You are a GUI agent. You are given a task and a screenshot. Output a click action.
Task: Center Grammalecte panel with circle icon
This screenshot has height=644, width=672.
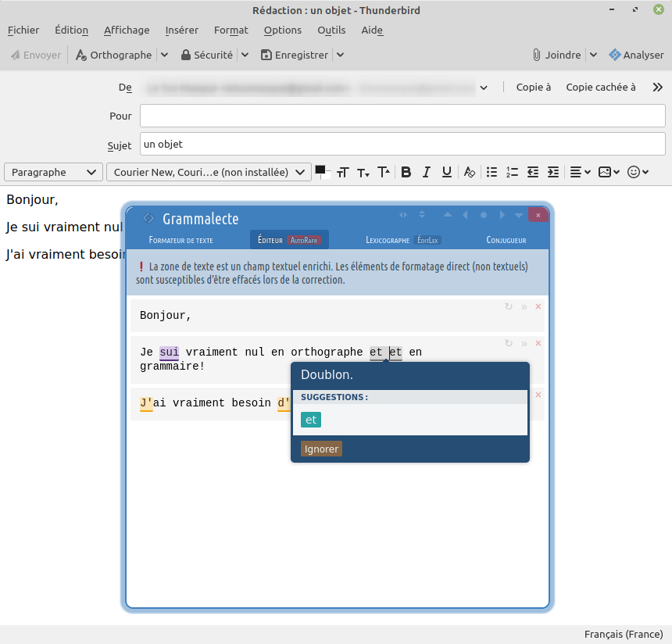point(484,215)
